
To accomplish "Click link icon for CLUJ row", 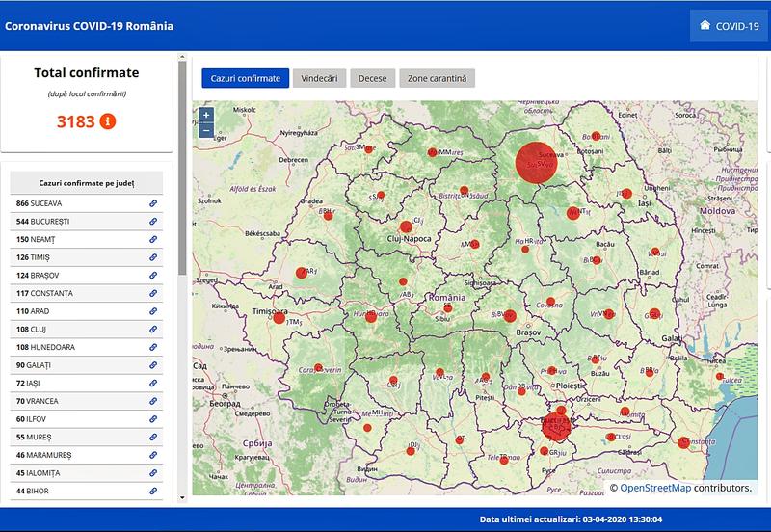I will pos(153,329).
